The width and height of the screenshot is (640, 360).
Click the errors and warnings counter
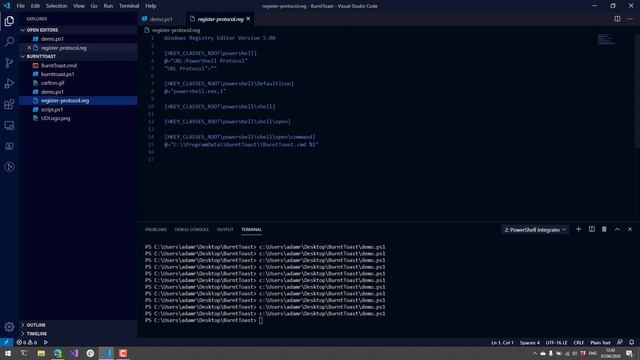pos(27,342)
